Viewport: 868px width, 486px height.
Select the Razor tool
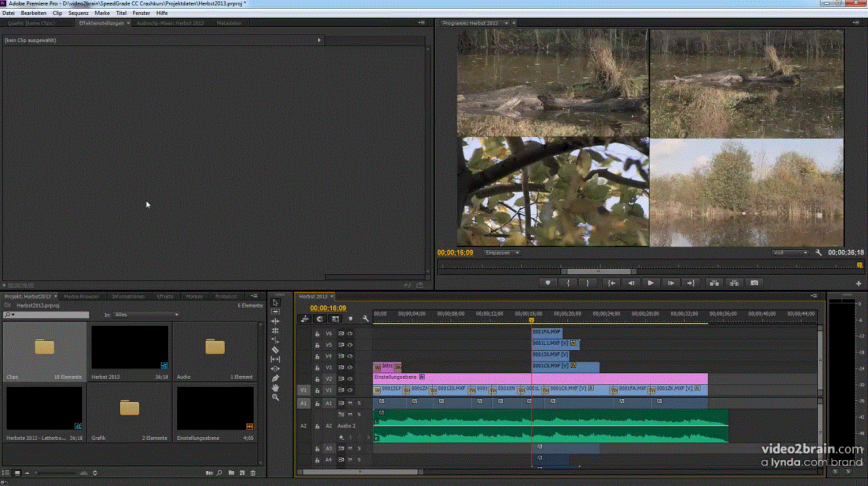coord(275,350)
